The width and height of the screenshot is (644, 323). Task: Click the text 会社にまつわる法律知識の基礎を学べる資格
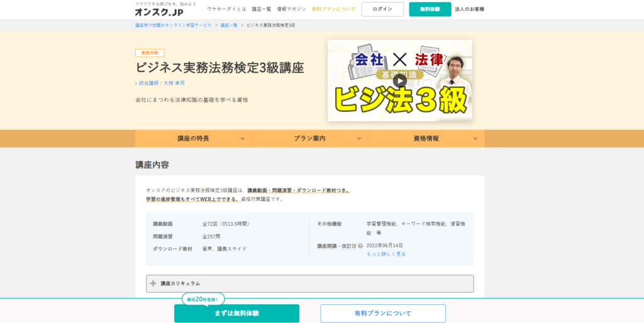coord(191,100)
